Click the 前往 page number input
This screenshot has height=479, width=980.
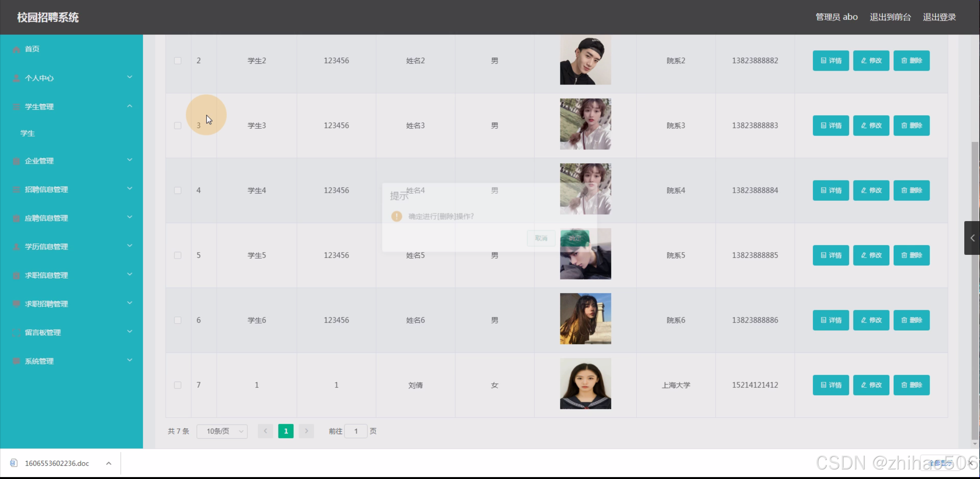[x=355, y=431]
